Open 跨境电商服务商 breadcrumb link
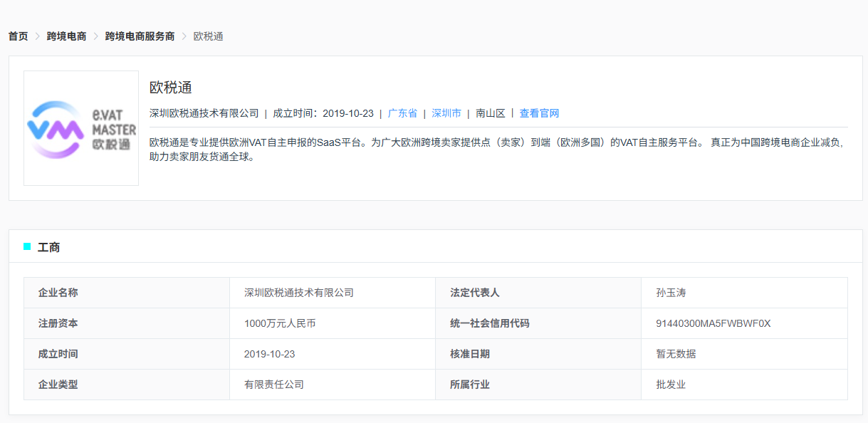The height and width of the screenshot is (423, 868). coord(140,36)
